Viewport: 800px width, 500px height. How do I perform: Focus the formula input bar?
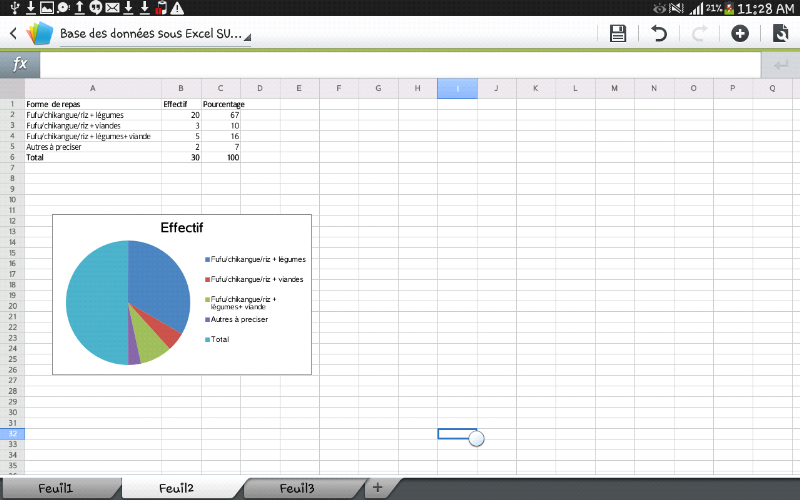[400, 65]
